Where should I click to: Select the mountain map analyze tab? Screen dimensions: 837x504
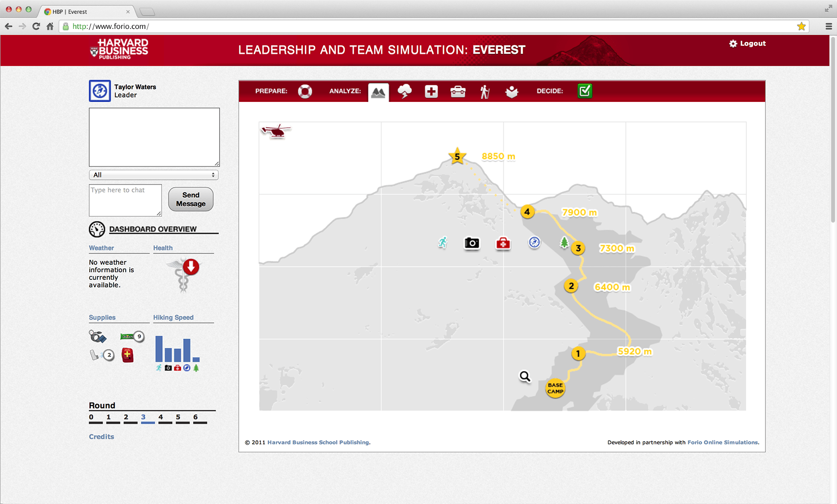[378, 92]
